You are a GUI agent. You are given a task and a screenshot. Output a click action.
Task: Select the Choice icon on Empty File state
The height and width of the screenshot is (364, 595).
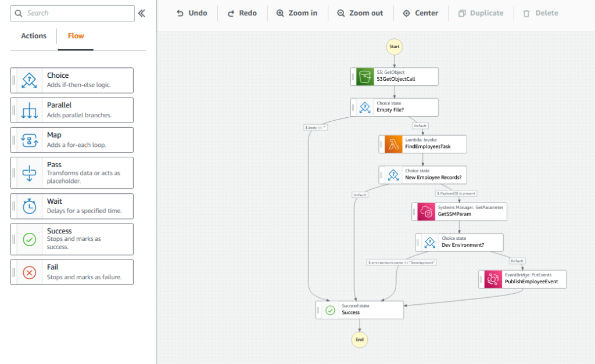364,107
